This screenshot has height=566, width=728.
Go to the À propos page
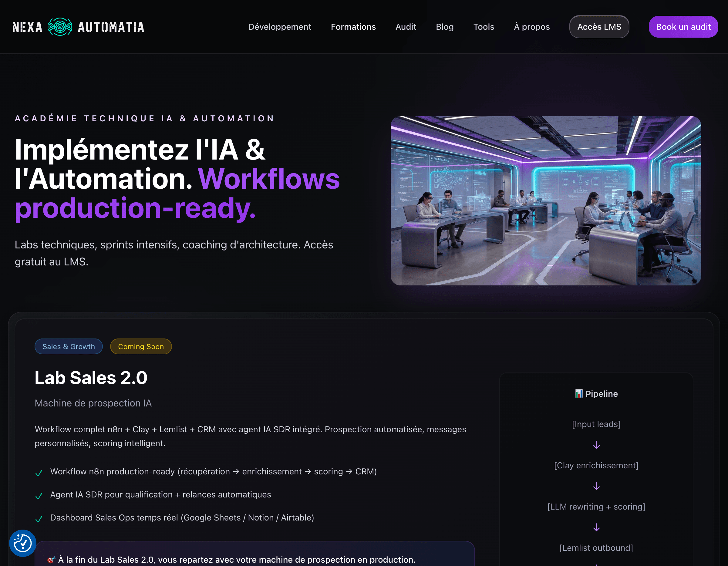pyautogui.click(x=532, y=27)
